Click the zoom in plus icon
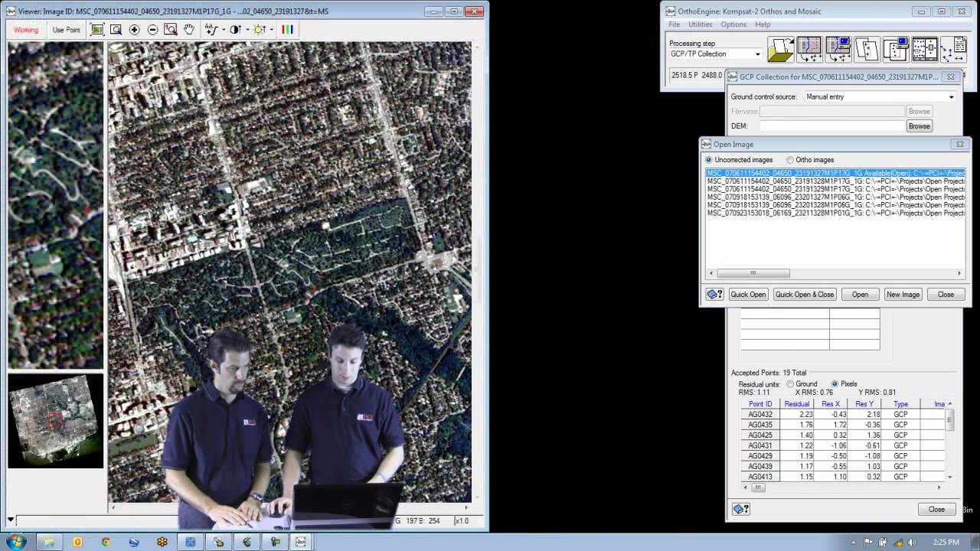980x551 pixels. pyautogui.click(x=135, y=29)
